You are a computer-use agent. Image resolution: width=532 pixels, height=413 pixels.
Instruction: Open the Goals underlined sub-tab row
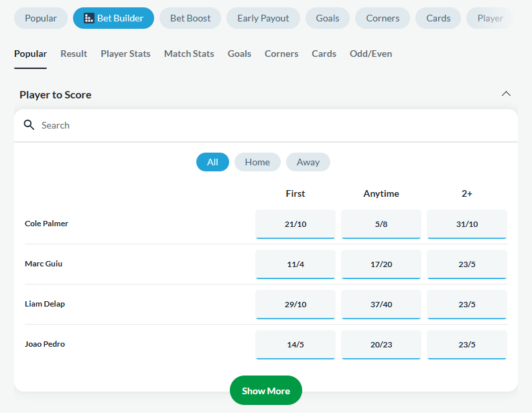(x=239, y=54)
